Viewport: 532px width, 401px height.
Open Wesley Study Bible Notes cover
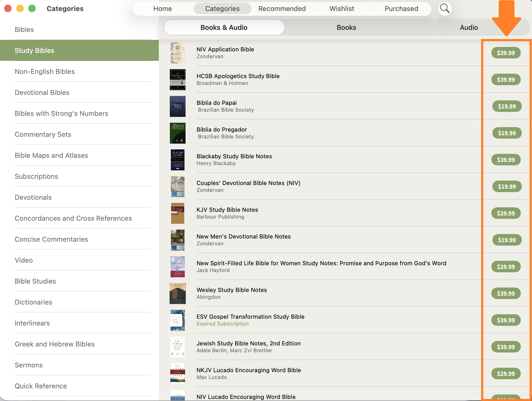(178, 294)
